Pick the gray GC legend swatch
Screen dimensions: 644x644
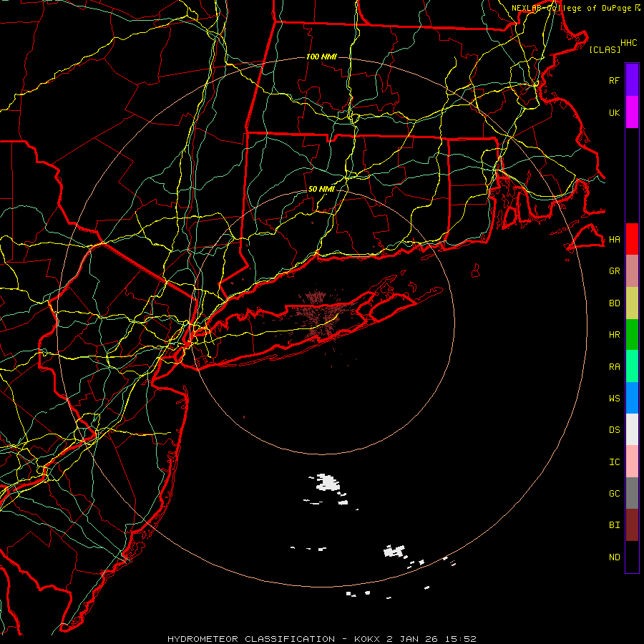coord(632,493)
